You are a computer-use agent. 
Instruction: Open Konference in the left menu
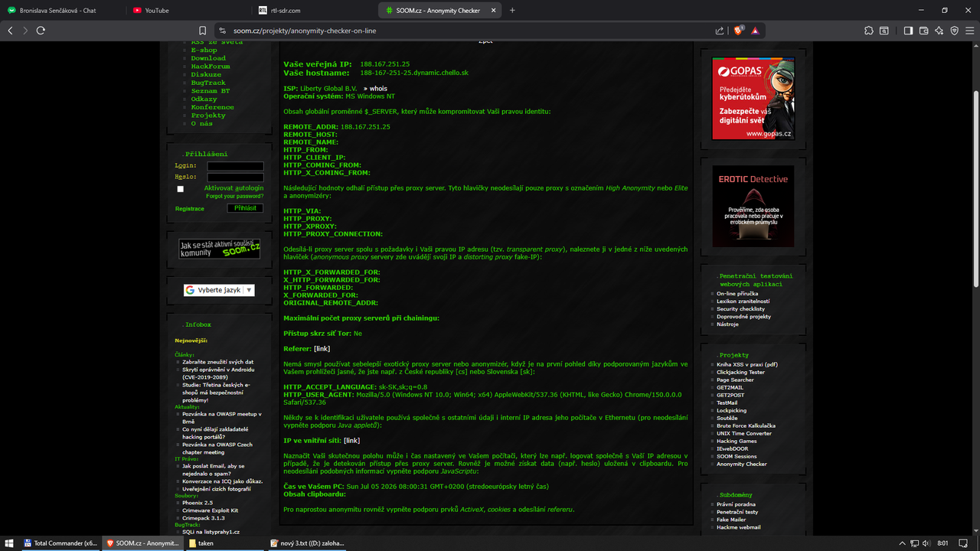point(213,107)
